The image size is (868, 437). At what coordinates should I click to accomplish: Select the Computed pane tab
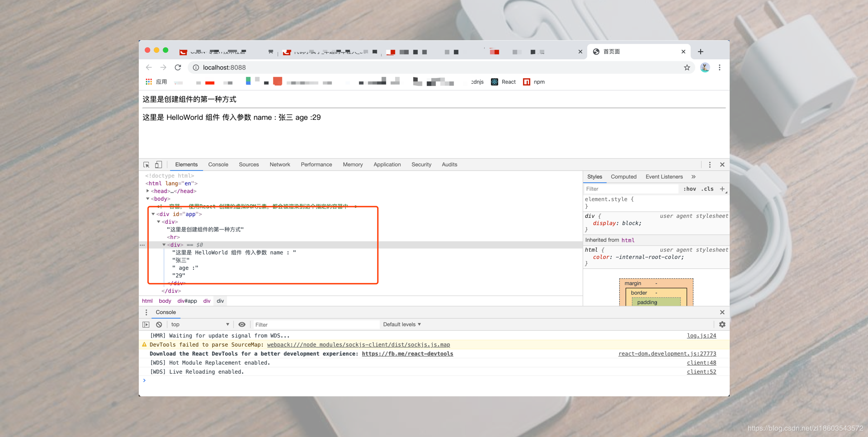(623, 177)
